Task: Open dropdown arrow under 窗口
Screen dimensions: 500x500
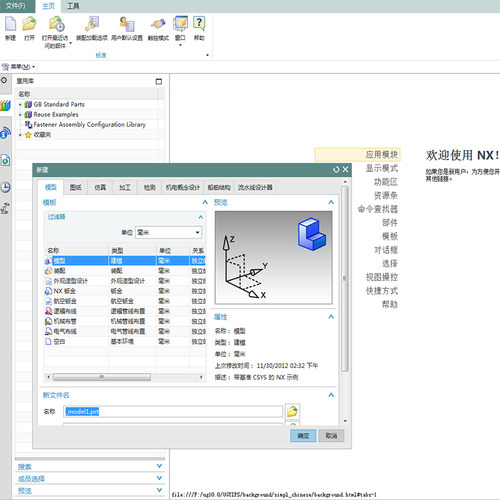Action: tap(180, 45)
